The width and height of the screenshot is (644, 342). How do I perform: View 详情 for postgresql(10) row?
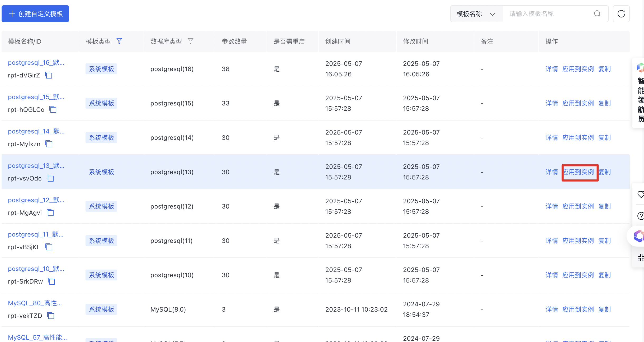tap(552, 275)
